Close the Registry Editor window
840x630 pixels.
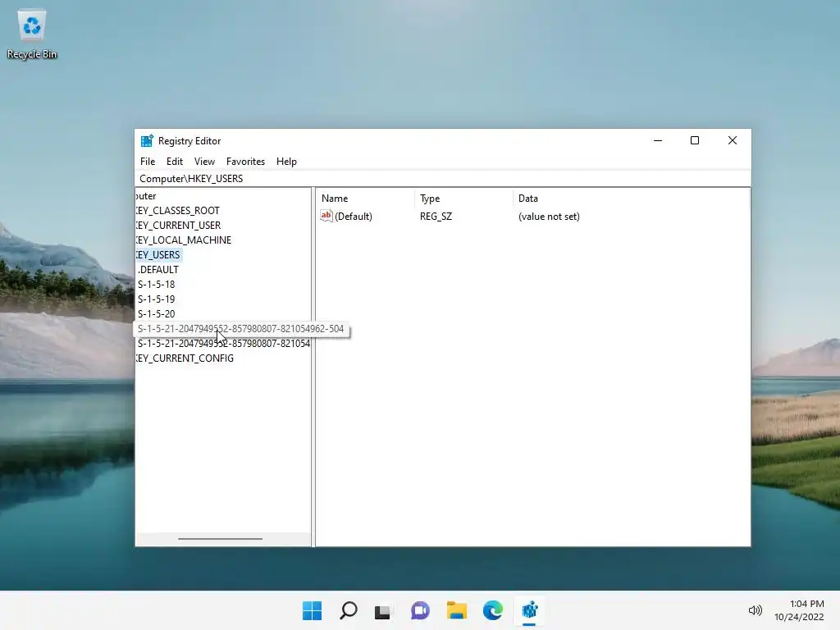coord(733,140)
